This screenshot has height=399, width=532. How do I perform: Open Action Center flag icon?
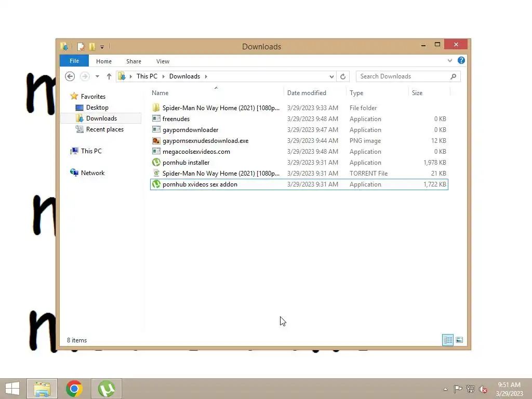458,389
